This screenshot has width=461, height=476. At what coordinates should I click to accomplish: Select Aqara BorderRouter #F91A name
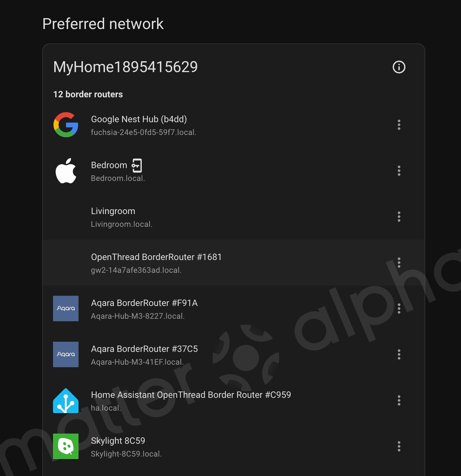[144, 303]
